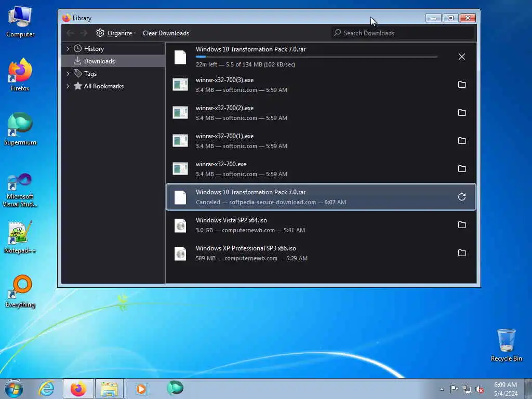Open the network tray icon
Viewport: 532px width, 399px height.
[x=467, y=390]
